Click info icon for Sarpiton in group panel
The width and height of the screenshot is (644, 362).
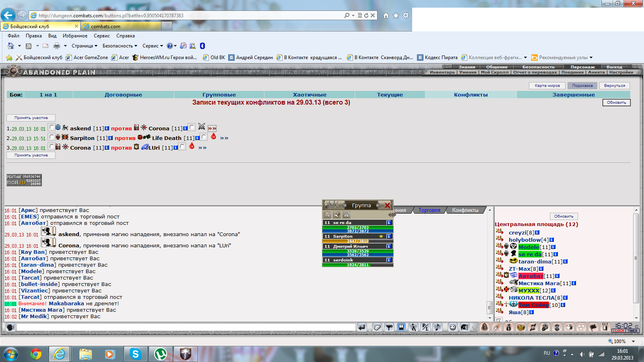coord(389,237)
